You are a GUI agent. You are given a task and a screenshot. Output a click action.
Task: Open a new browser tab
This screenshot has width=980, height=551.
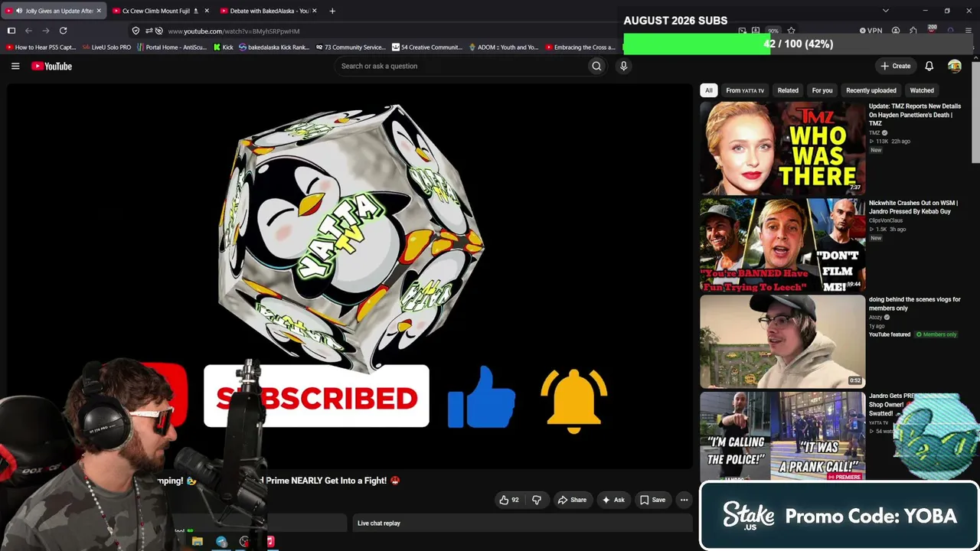pyautogui.click(x=332, y=11)
